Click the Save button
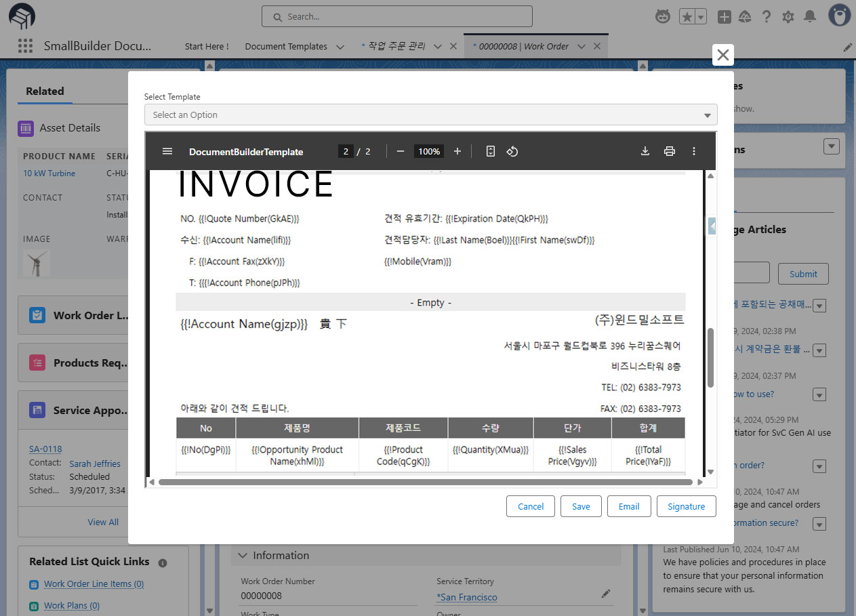Image resolution: width=856 pixels, height=616 pixels. click(581, 506)
